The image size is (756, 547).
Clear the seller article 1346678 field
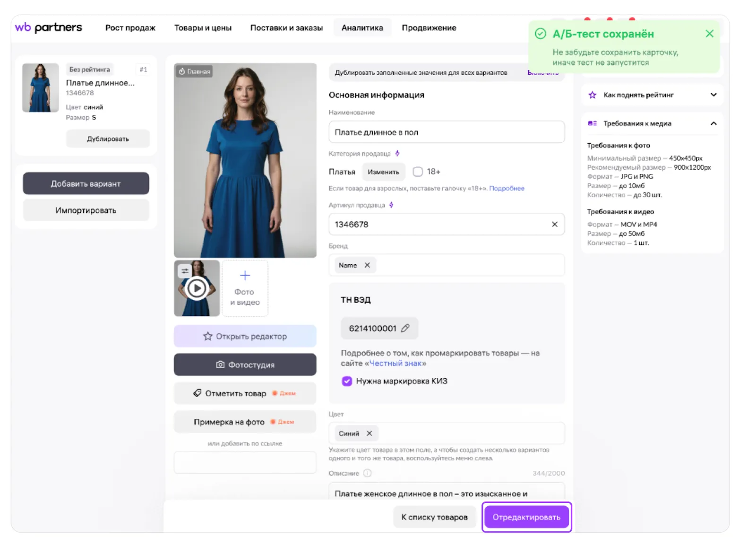554,224
